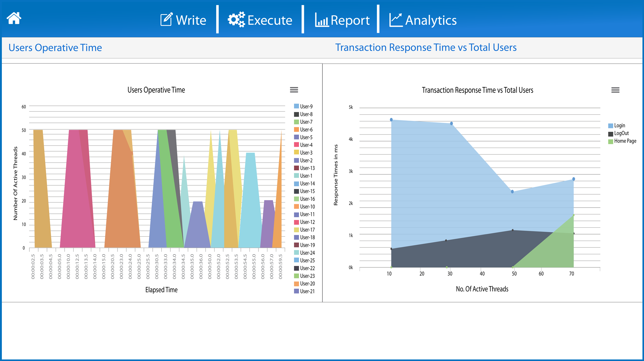Open the Report tab

(x=342, y=20)
